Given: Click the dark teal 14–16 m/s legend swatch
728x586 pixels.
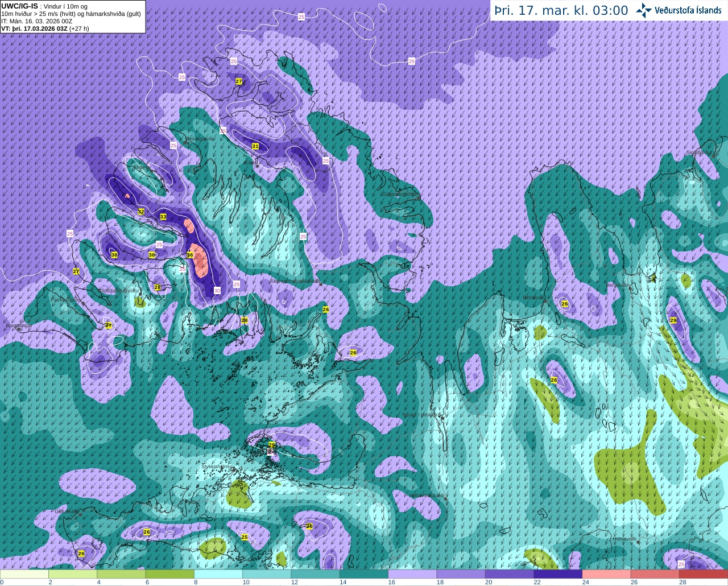Looking at the screenshot, I should (364, 574).
